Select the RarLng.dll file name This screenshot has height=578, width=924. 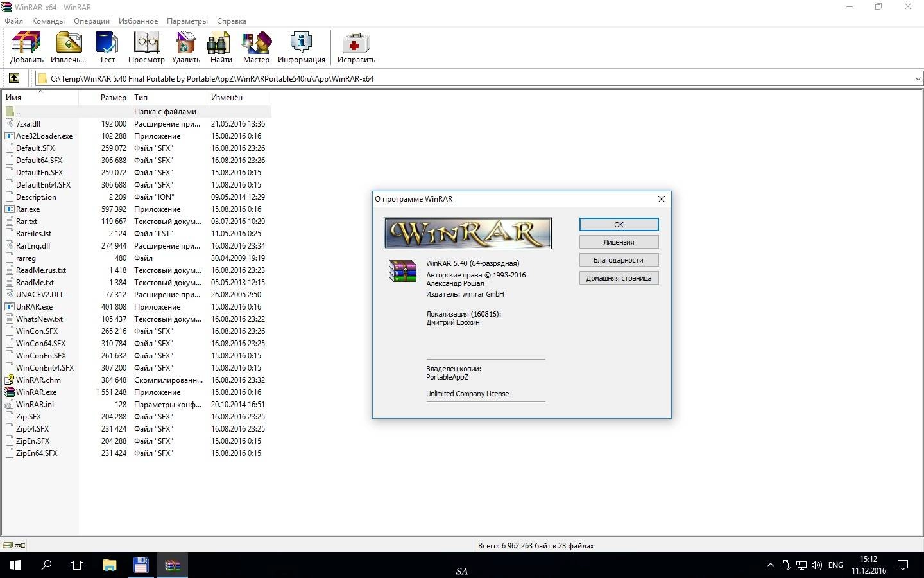(33, 245)
